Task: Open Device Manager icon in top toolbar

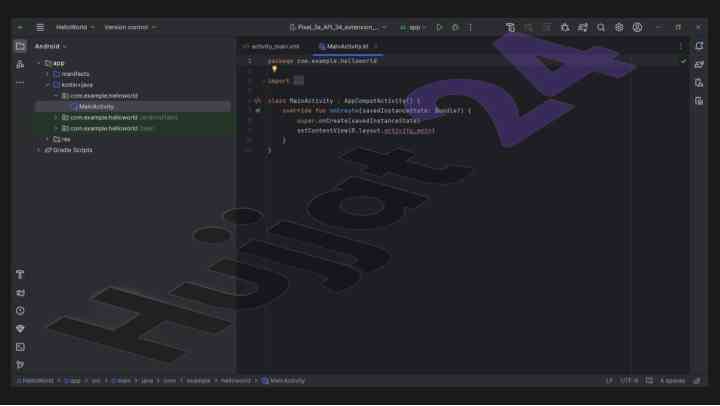Action: pos(510,28)
